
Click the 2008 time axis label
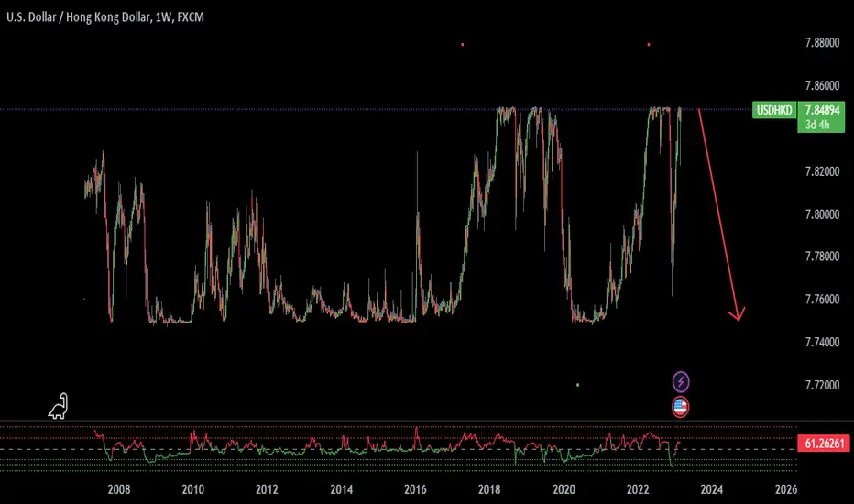click(119, 489)
